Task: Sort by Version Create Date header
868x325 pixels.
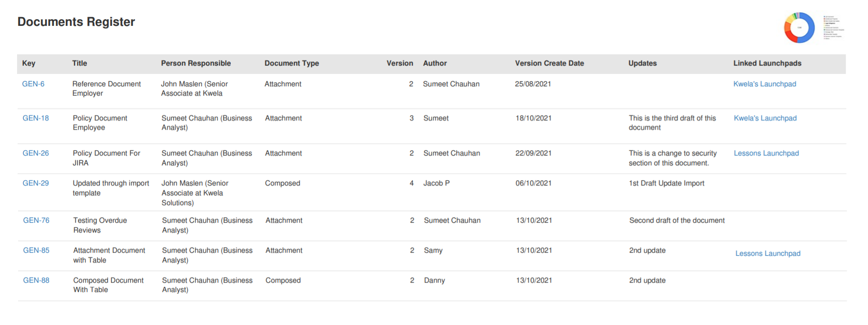Action: (549, 63)
